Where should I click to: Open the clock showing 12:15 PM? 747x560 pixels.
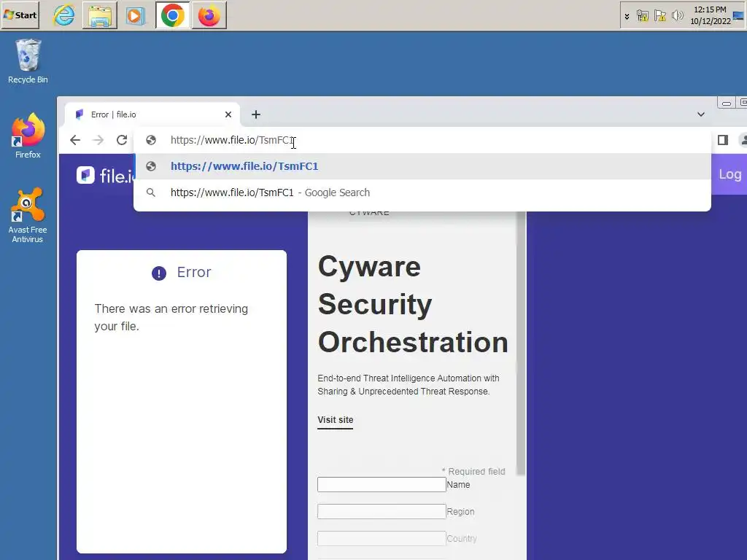pos(710,9)
